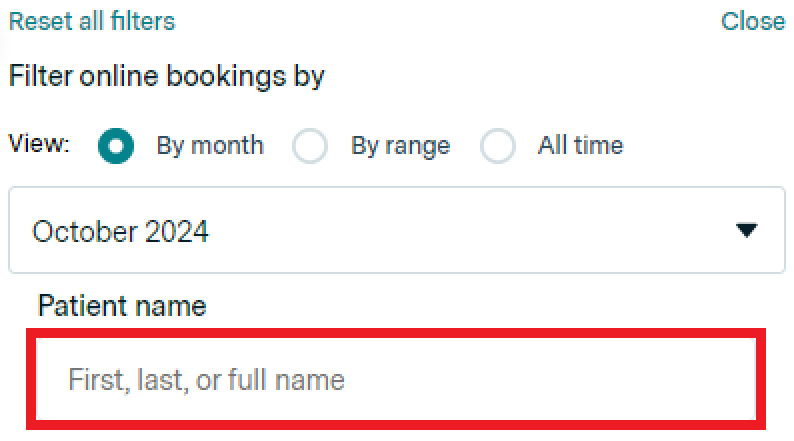The height and width of the screenshot is (441, 794).
Task: Select the By month radio button
Action: 116,146
